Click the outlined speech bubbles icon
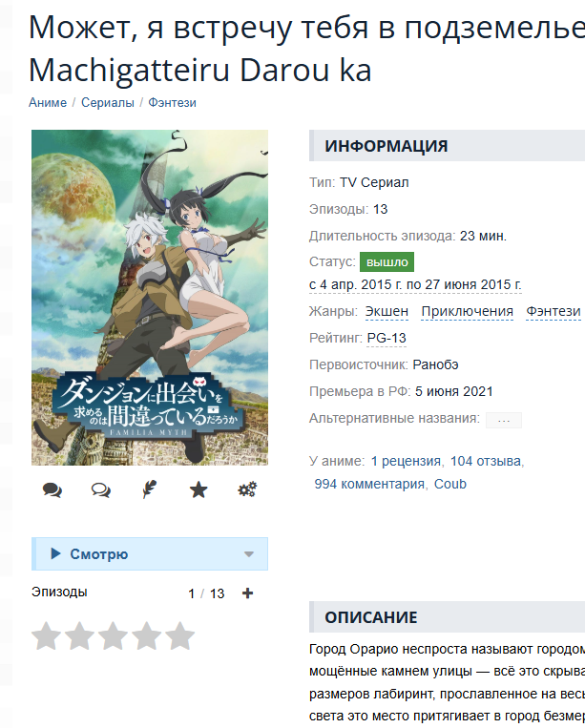Screen dimensions: 585x728 click(101, 489)
